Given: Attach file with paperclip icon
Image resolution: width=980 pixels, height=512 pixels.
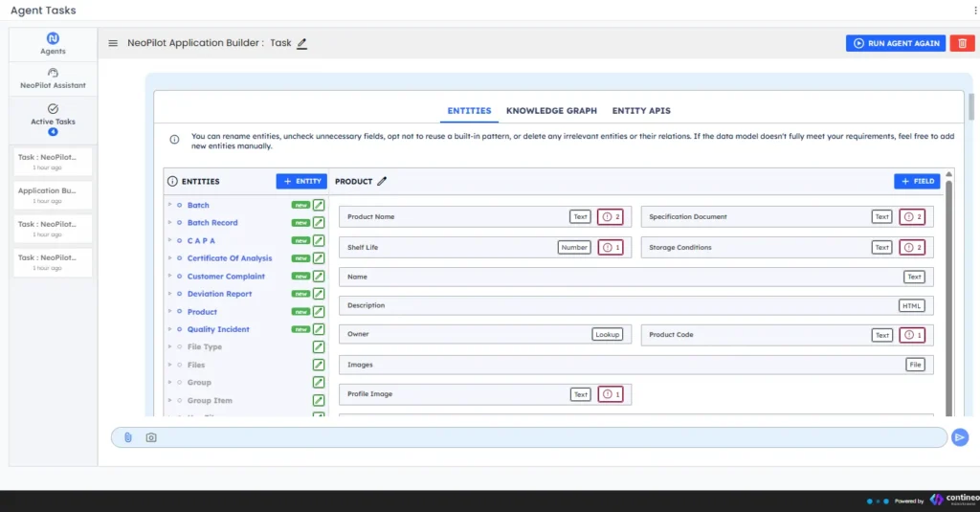Looking at the screenshot, I should click(128, 437).
